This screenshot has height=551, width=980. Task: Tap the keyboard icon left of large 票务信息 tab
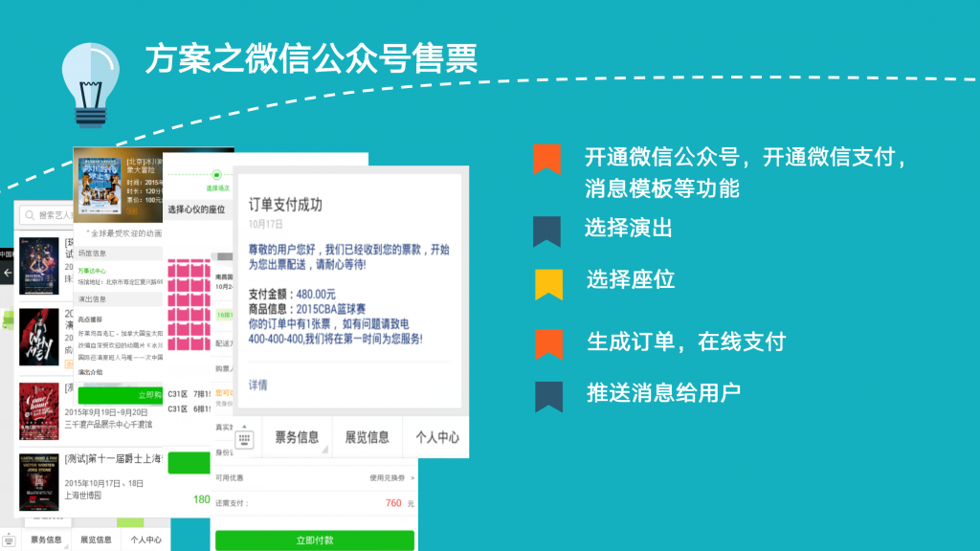click(243, 438)
